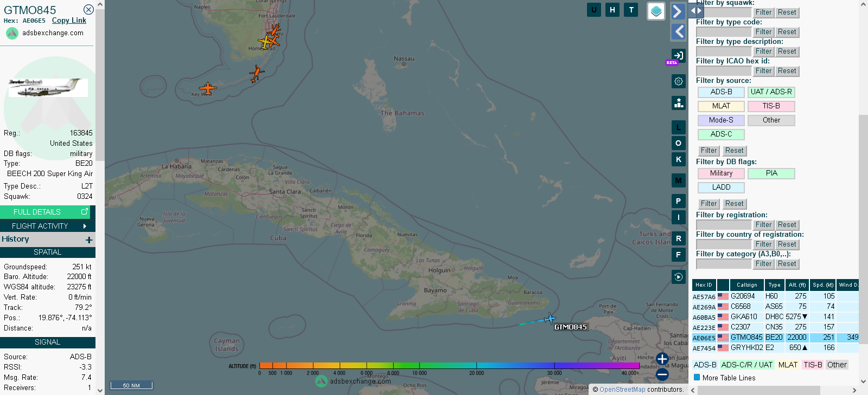This screenshot has height=395, width=868.
Task: Sort table by Callsign column header
Action: (x=746, y=285)
